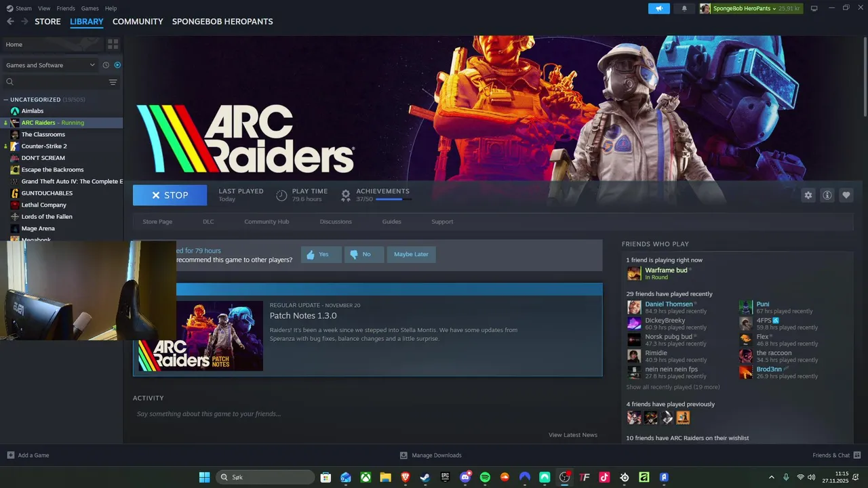Open Manage Downloads
The image size is (868, 488).
pyautogui.click(x=431, y=455)
